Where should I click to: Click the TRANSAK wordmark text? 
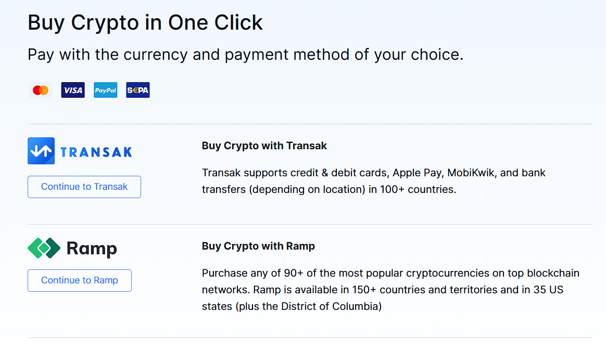(x=96, y=152)
